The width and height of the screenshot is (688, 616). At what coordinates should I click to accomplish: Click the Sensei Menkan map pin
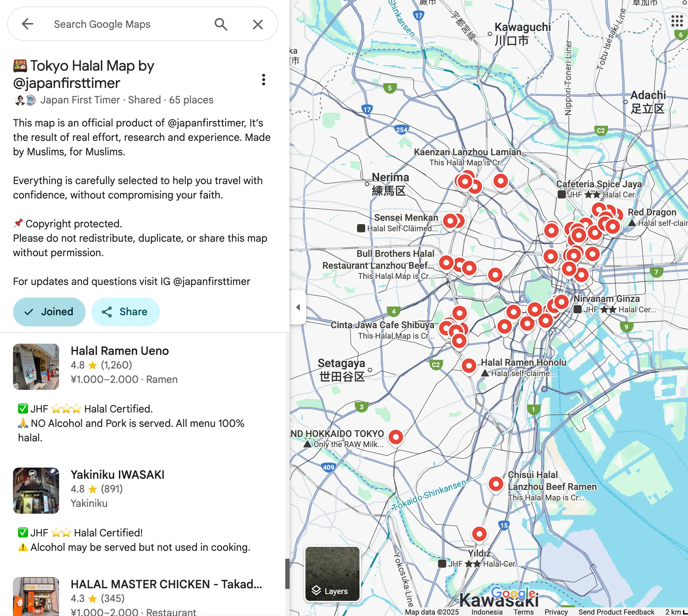coord(450,221)
